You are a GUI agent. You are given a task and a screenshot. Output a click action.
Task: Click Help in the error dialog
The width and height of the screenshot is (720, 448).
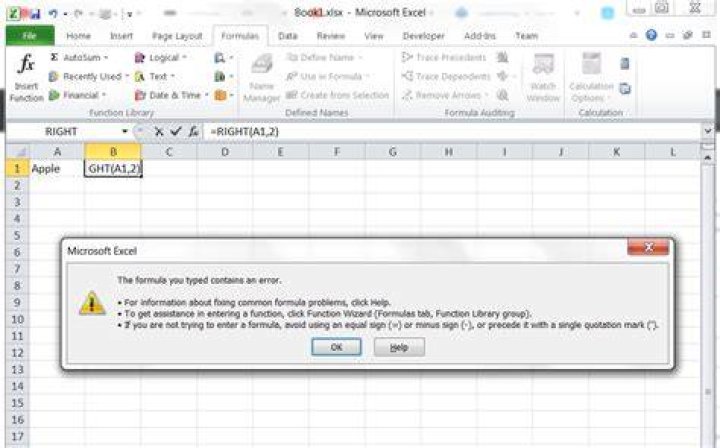pos(399,347)
